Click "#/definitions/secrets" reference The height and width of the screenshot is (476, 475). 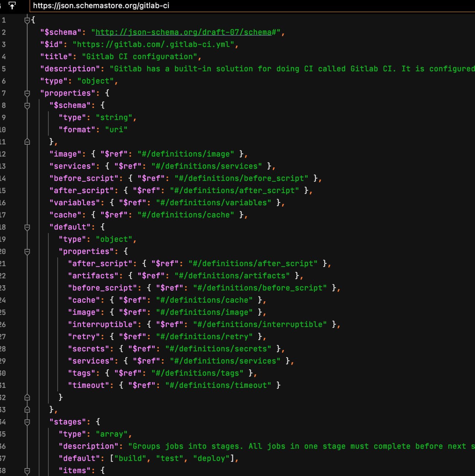click(x=218, y=349)
